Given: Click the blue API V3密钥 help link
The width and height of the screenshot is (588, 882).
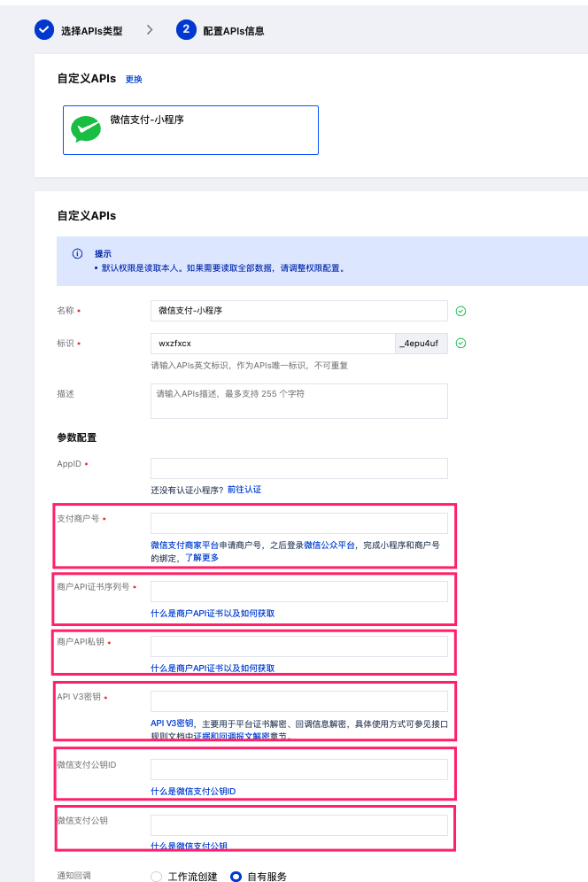Looking at the screenshot, I should pos(172,723).
